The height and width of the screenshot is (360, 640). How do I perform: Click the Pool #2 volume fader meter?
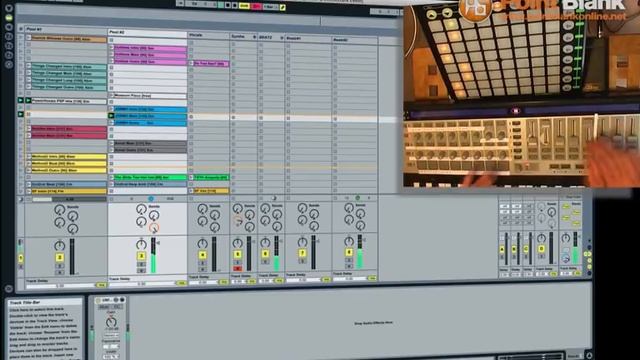pyautogui.click(x=153, y=256)
